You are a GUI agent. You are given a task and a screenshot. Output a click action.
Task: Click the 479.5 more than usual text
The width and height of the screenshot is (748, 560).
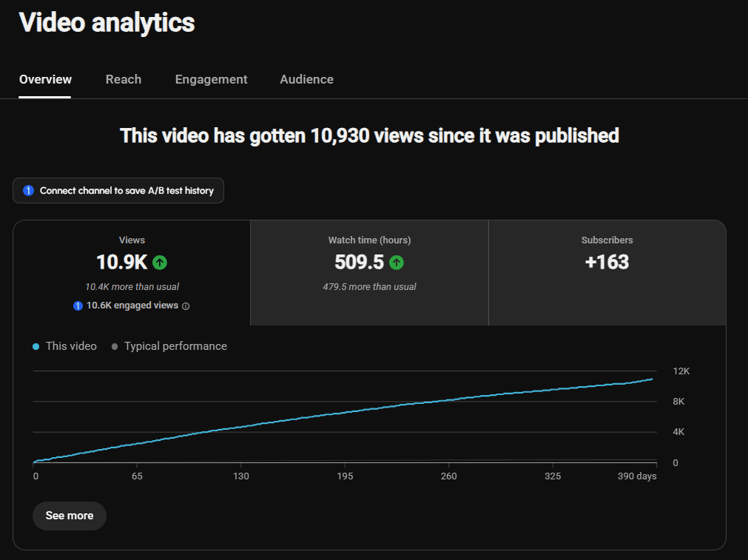(x=369, y=287)
